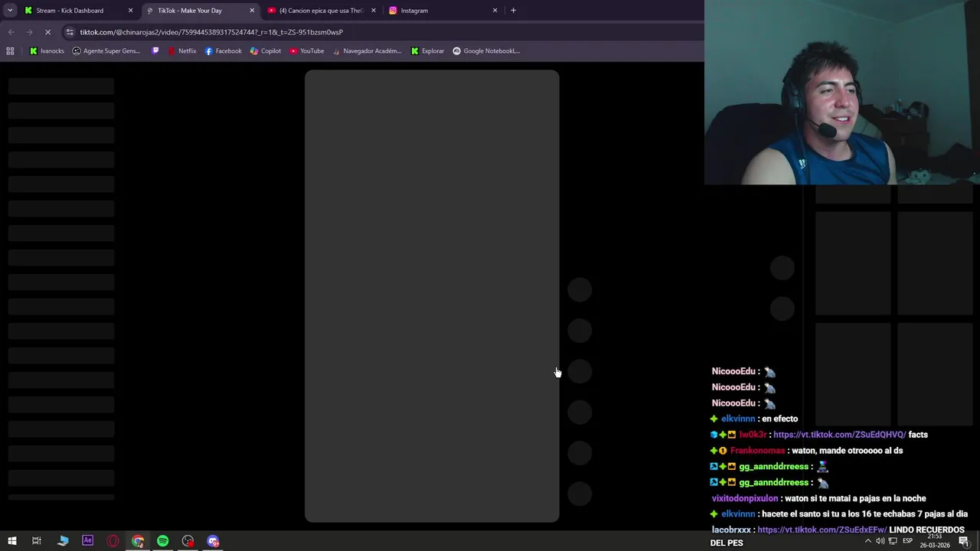Click the Frankonomas username in chat
Screen dimensions: 980x551
(x=757, y=451)
